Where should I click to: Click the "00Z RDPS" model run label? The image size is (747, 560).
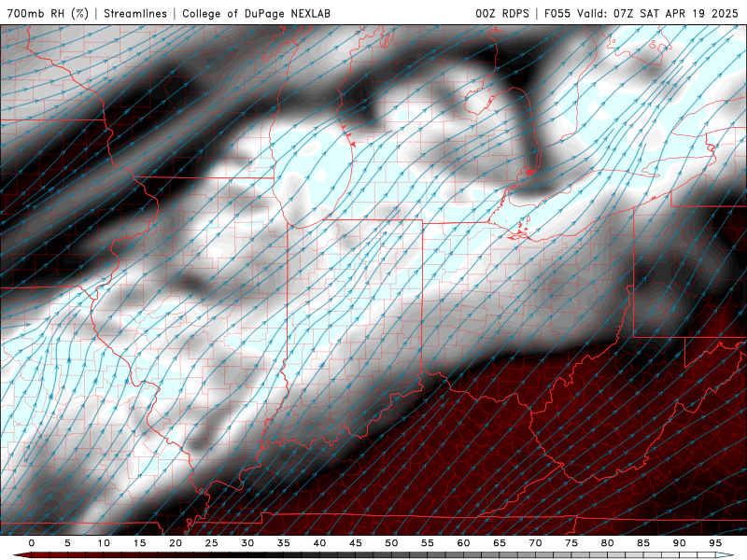click(x=502, y=13)
